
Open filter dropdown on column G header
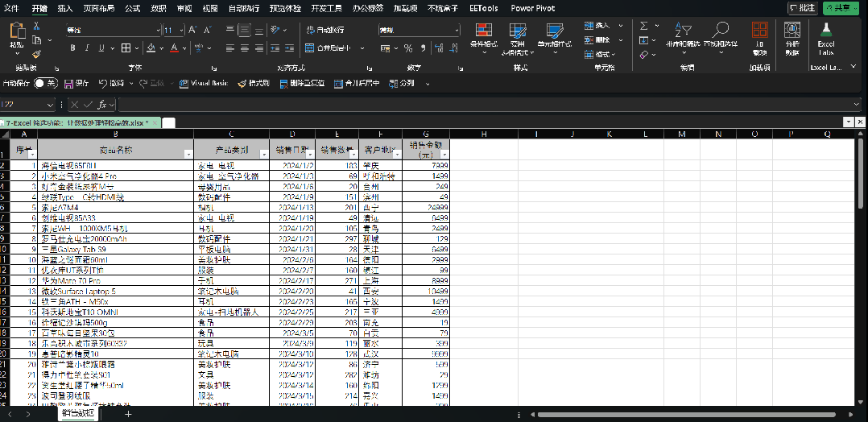444,155
